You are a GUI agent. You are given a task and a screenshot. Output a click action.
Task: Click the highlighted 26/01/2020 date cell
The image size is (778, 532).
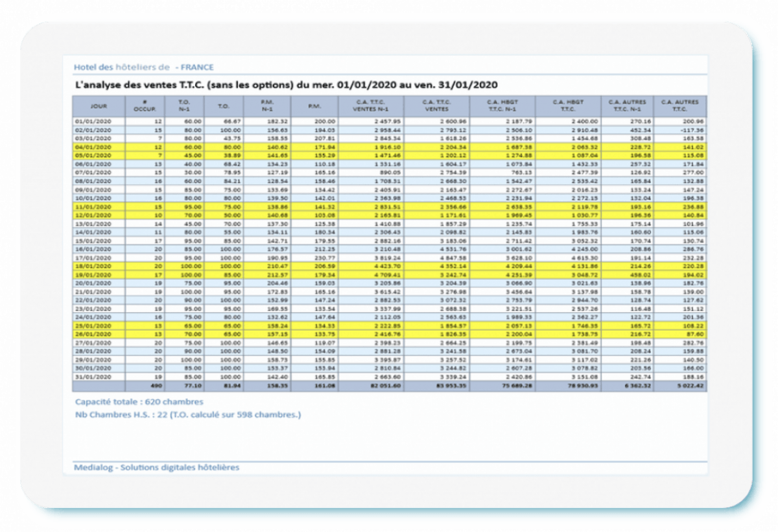coord(95,334)
